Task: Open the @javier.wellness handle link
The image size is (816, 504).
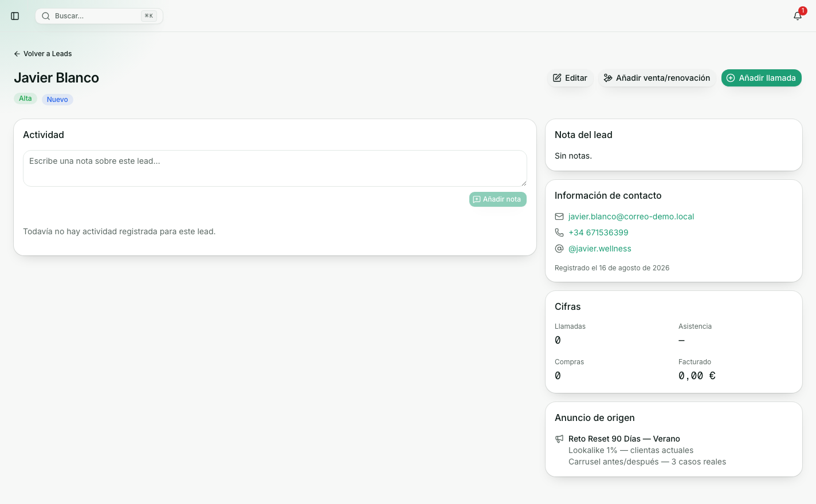Action: click(x=599, y=249)
